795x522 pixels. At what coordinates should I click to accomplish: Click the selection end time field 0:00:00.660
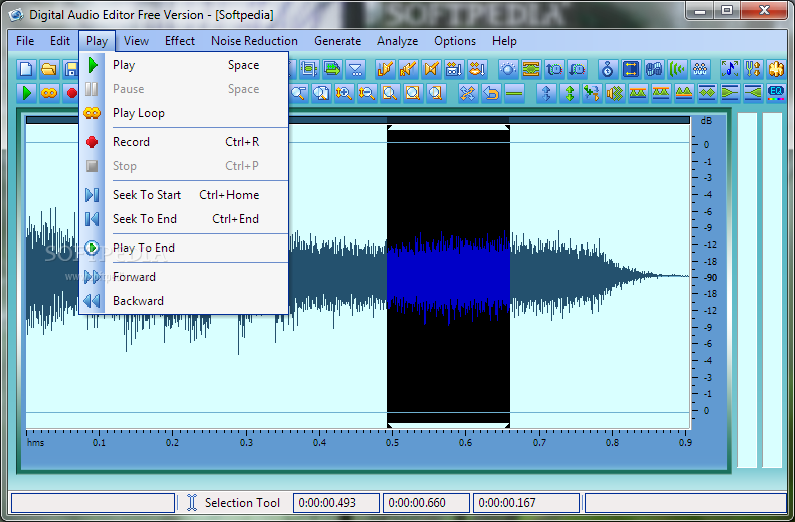click(x=426, y=503)
